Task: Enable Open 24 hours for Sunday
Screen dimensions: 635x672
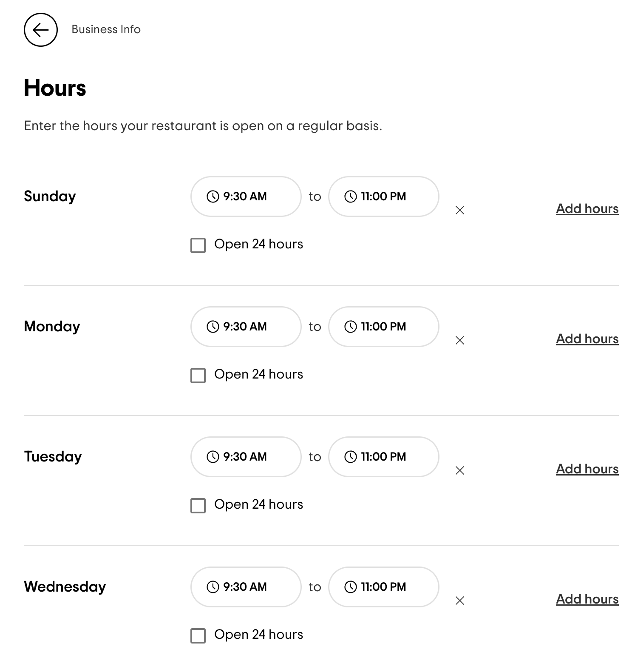Action: pos(198,245)
